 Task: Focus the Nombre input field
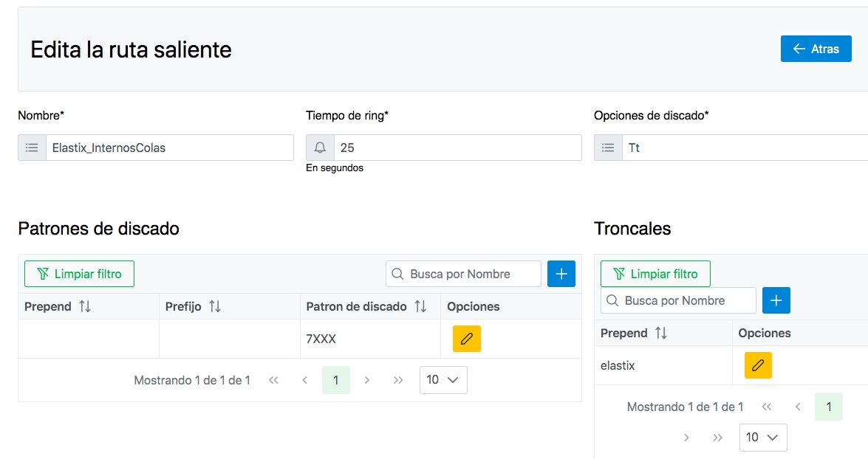[x=169, y=148]
